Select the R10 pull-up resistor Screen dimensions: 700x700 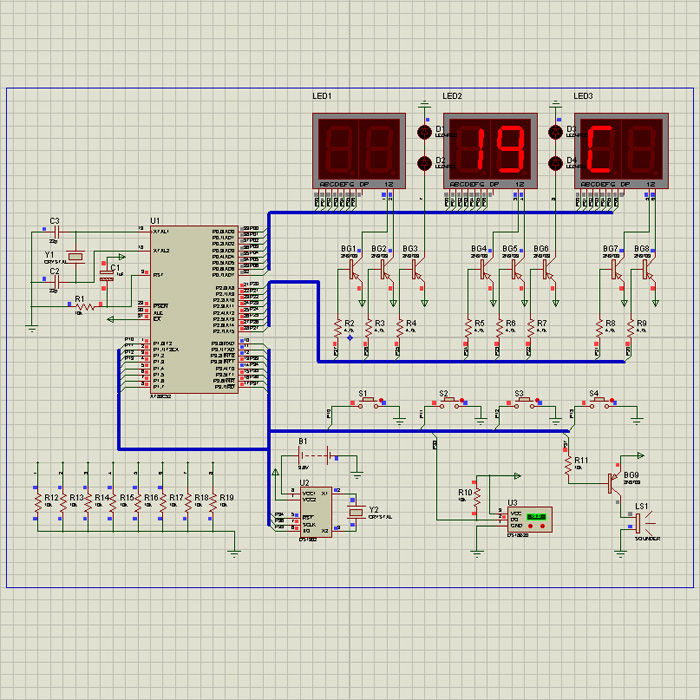pyautogui.click(x=477, y=498)
